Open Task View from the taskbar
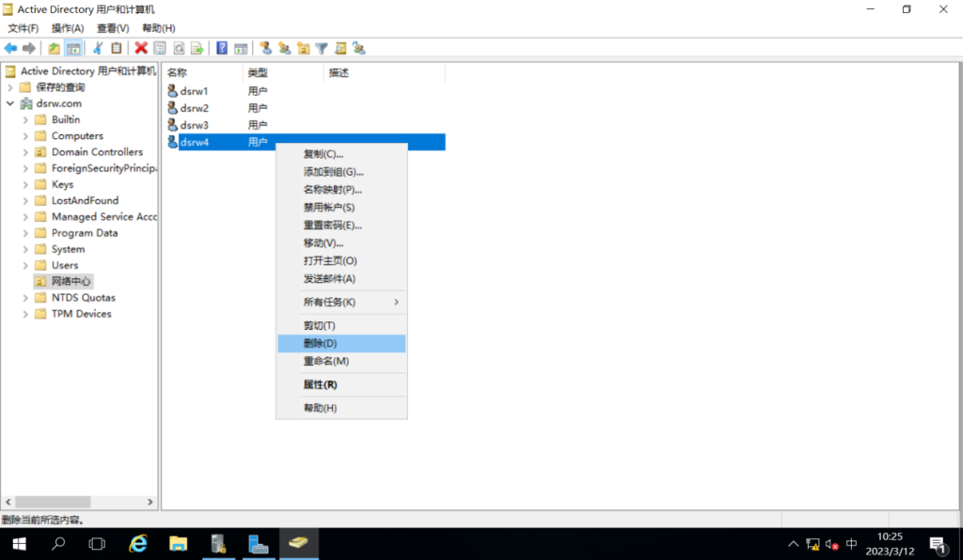The width and height of the screenshot is (963, 560). tap(97, 543)
